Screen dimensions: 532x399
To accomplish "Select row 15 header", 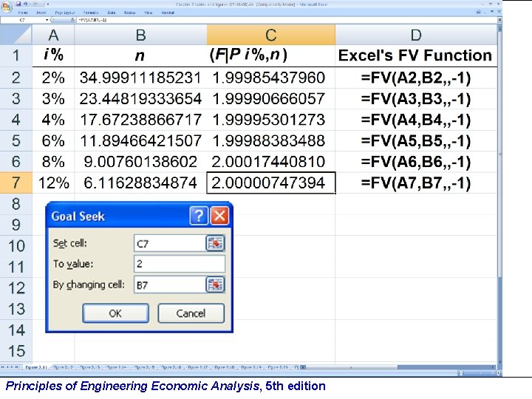I will click(16, 351).
